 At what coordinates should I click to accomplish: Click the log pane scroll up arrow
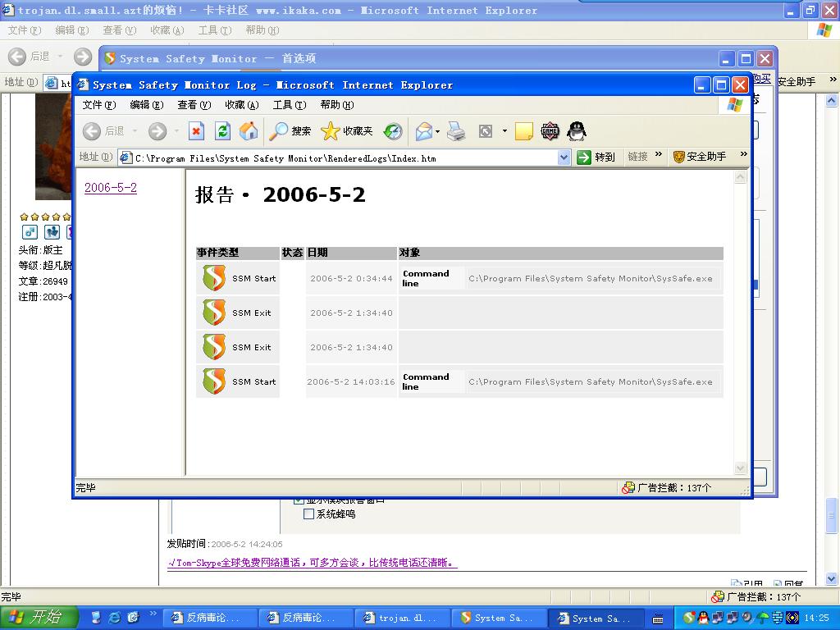pyautogui.click(x=741, y=177)
